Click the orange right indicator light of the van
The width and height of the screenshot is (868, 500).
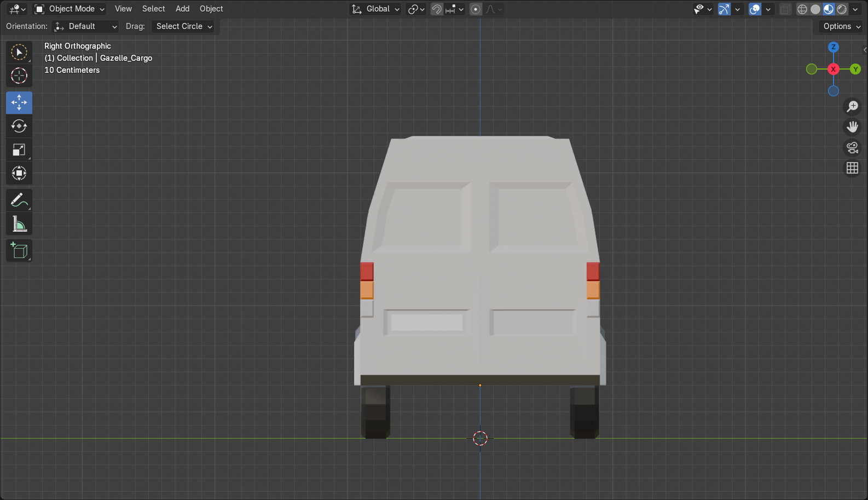(x=593, y=290)
